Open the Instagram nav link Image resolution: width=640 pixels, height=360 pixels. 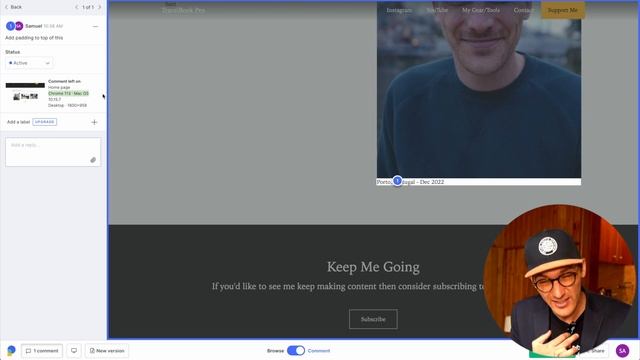click(x=399, y=10)
